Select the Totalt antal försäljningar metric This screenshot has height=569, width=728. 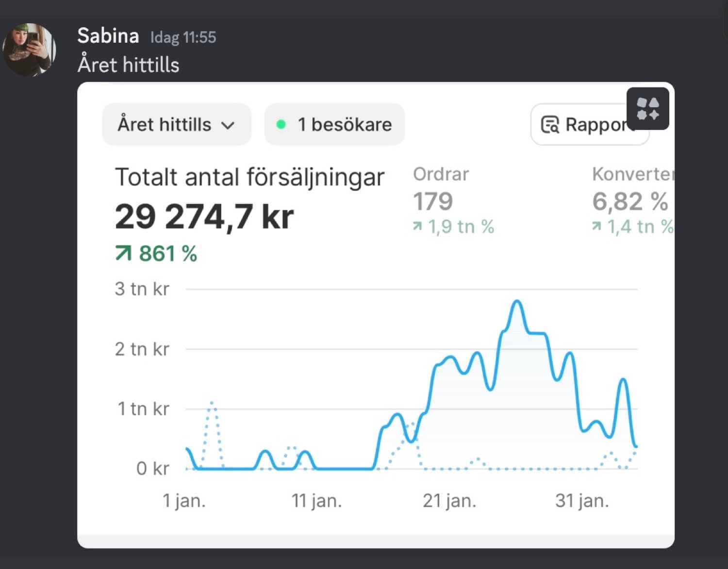pos(249,177)
